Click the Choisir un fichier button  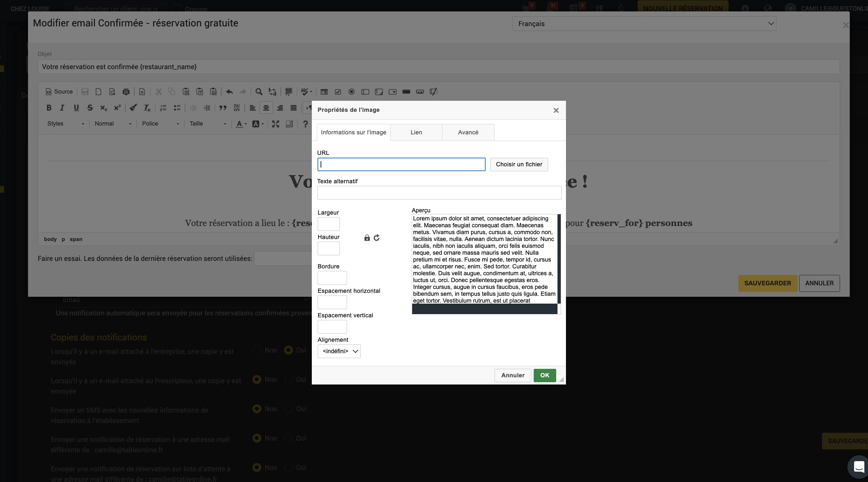[x=519, y=164]
